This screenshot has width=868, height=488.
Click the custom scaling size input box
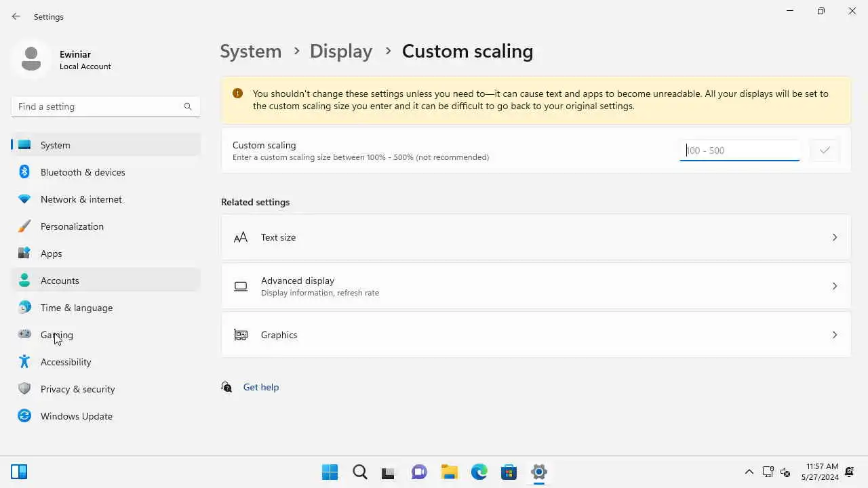739,150
